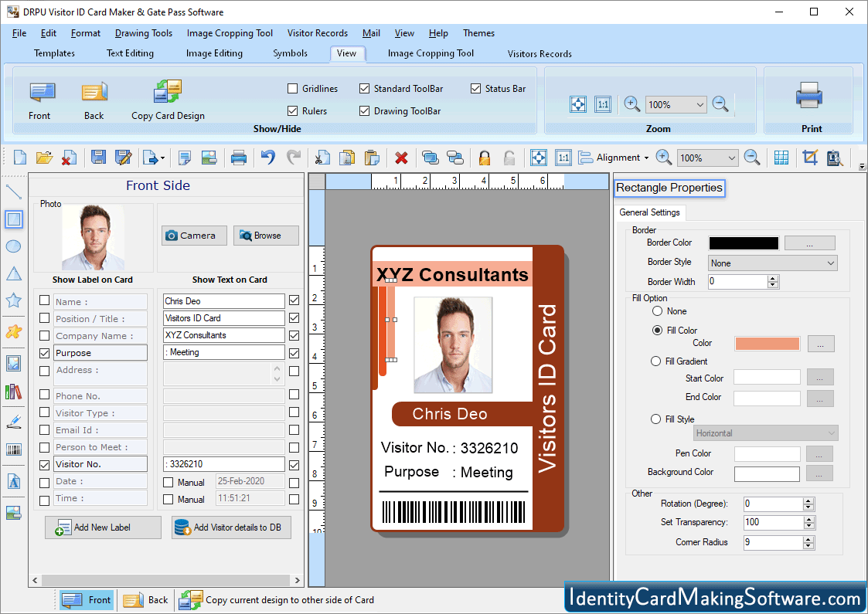Open the Fill Style orientation dropdown
Viewport: 868px width, 614px height.
pos(765,433)
